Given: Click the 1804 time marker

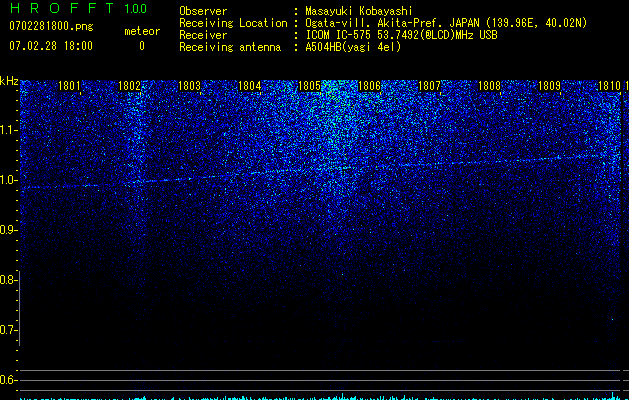Looking at the screenshot, I should [250, 86].
